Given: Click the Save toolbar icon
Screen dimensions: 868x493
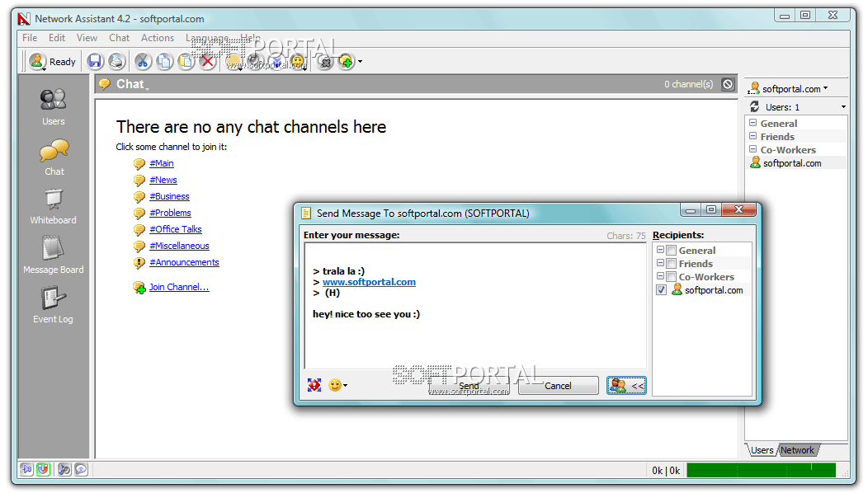Looking at the screenshot, I should 95,61.
